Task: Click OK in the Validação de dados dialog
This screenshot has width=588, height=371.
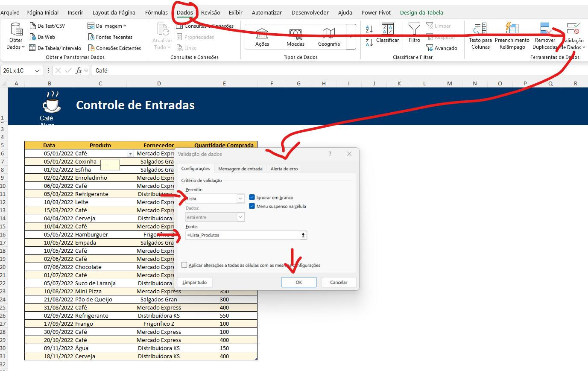Action: pyautogui.click(x=299, y=282)
